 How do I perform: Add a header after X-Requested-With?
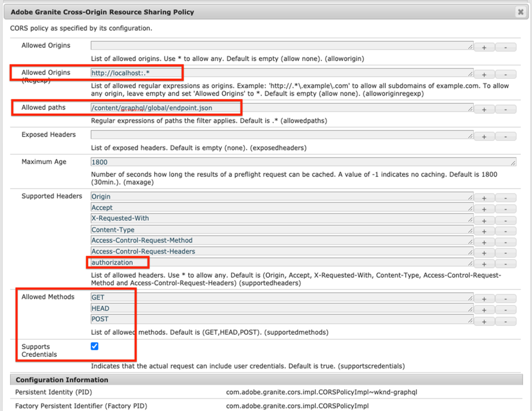point(484,220)
